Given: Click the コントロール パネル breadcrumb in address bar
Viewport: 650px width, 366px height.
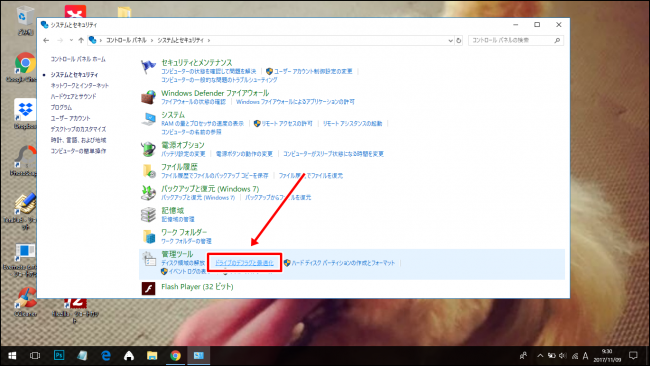Looking at the screenshot, I should coord(126,40).
